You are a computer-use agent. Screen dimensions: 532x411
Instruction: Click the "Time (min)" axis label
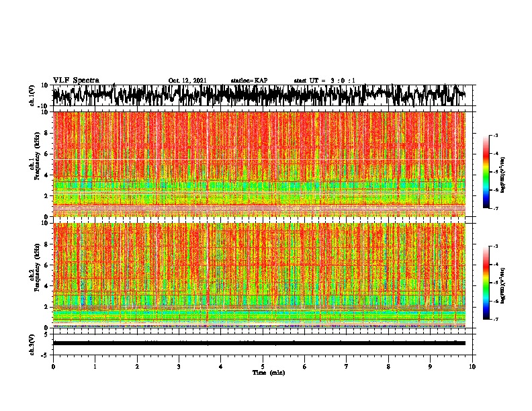[x=269, y=373]
